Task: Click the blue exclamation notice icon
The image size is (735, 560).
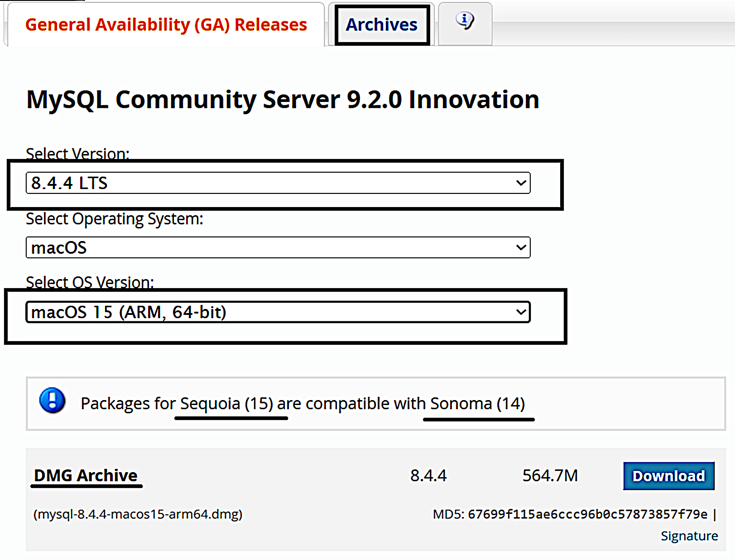Action: (53, 401)
